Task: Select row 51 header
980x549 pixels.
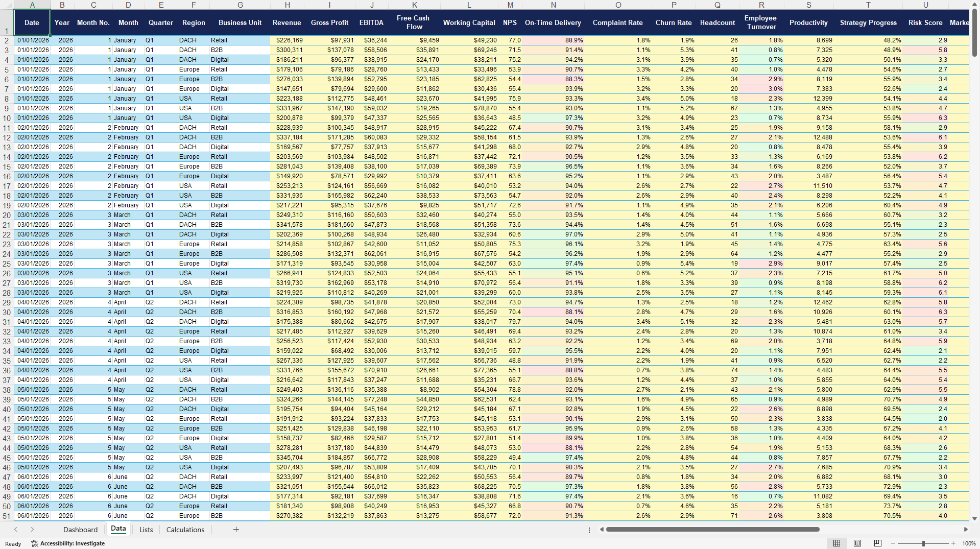Action: [7, 516]
